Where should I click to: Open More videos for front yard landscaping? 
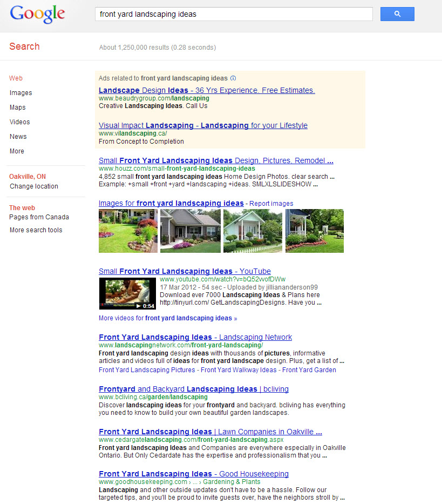168,318
